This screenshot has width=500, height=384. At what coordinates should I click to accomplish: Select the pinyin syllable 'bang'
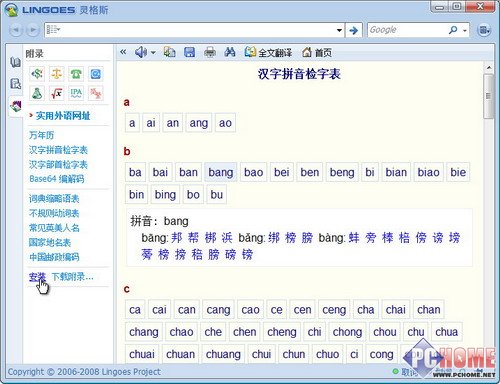click(221, 172)
